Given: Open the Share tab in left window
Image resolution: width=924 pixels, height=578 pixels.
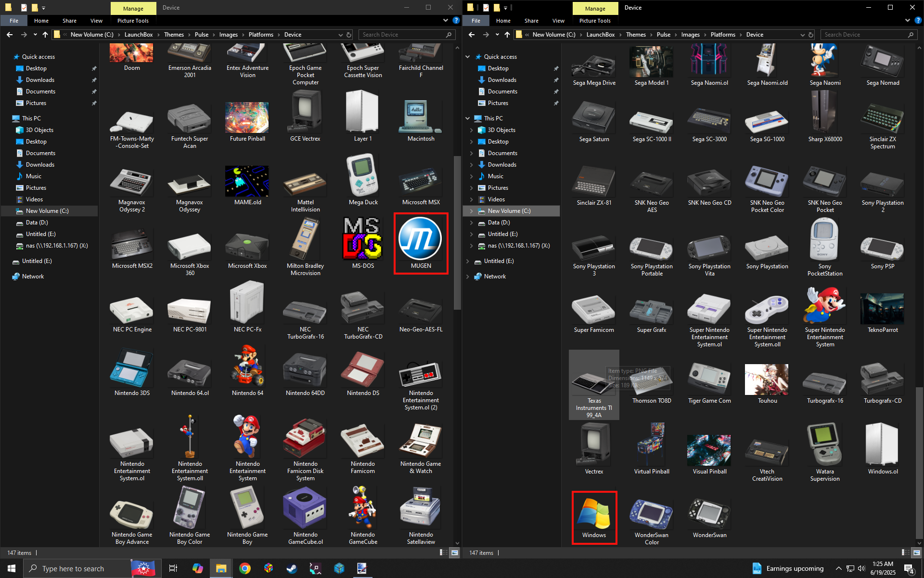Looking at the screenshot, I should [69, 21].
